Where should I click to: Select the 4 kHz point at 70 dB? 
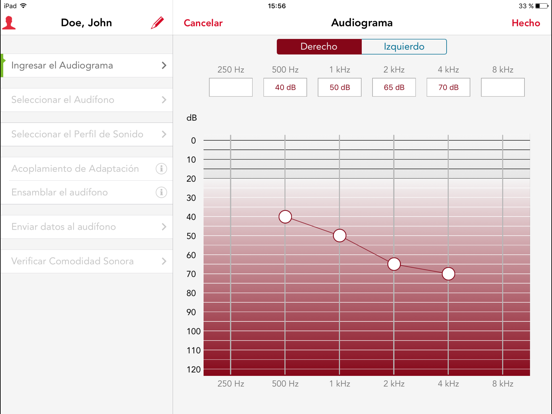pos(448,274)
